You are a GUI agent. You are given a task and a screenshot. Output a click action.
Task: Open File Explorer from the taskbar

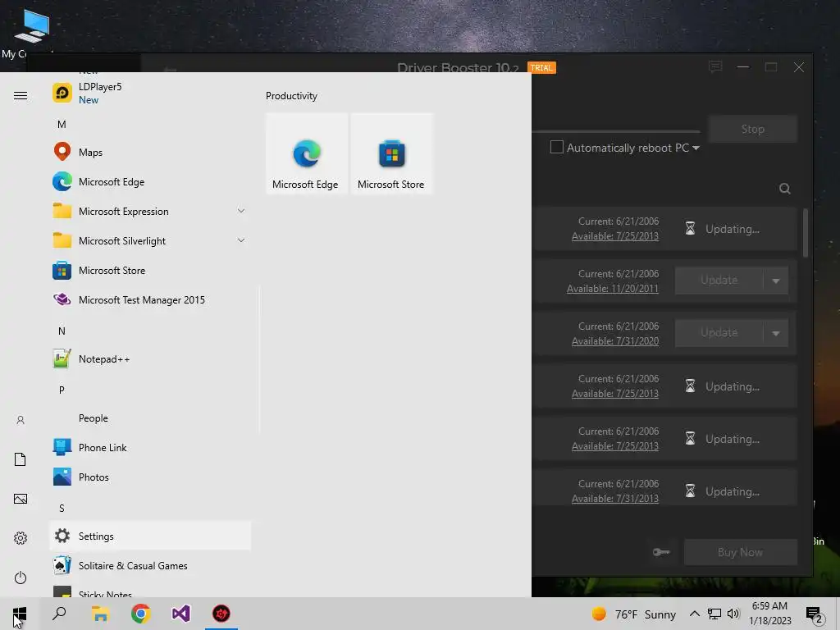tap(100, 614)
